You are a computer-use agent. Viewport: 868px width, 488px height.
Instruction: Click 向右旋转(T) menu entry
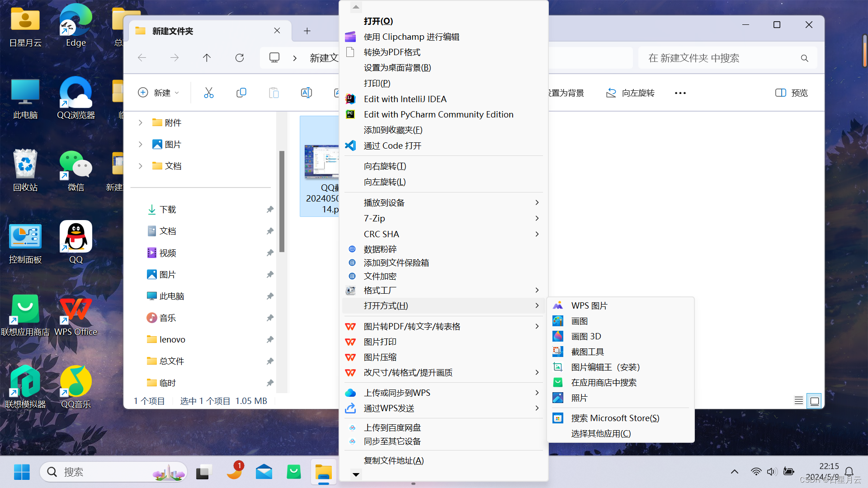pyautogui.click(x=443, y=166)
